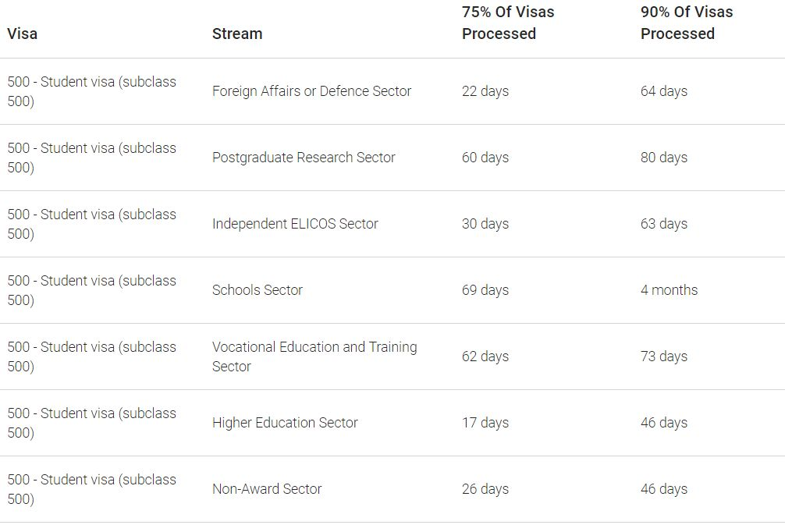Click the 22 days cell
This screenshot has height=532, width=785.
click(x=485, y=91)
